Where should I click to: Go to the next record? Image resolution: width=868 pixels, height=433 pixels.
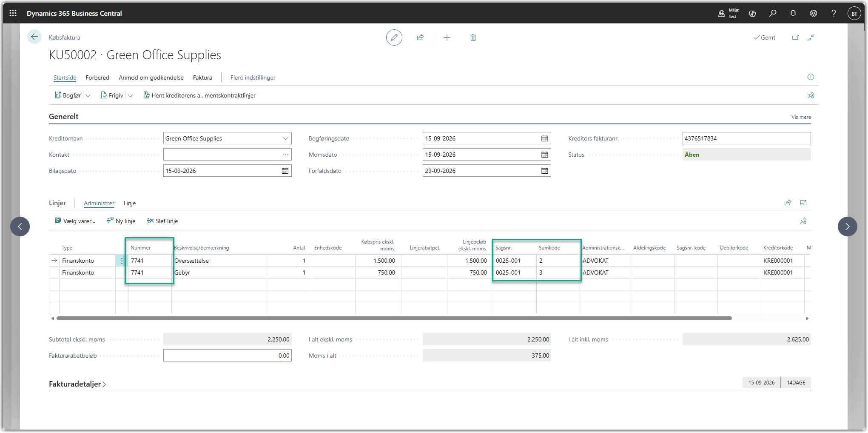point(848,227)
